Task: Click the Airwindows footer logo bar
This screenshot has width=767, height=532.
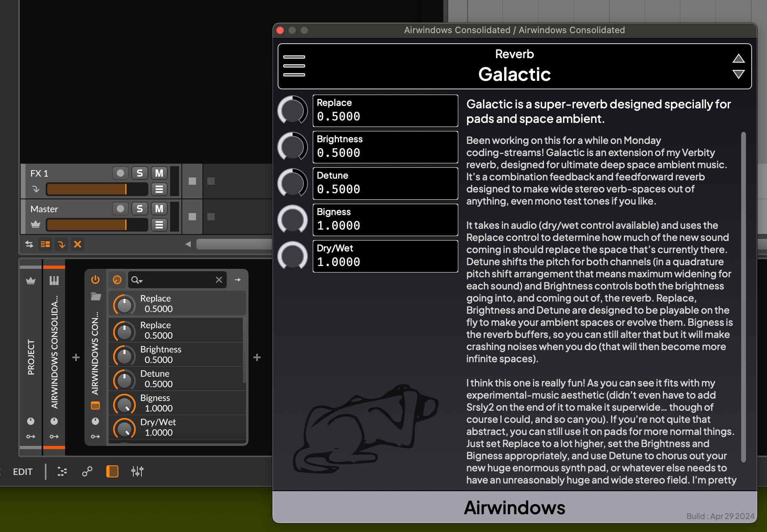Action: point(514,507)
